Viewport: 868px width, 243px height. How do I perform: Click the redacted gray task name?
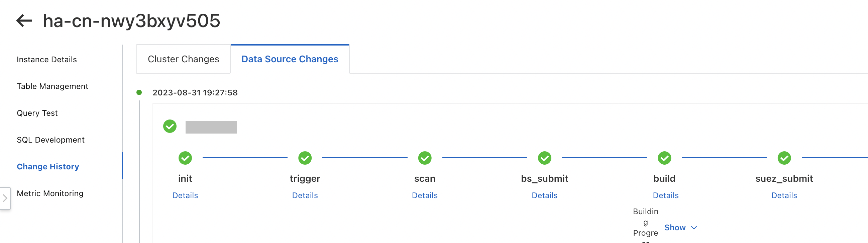211,127
